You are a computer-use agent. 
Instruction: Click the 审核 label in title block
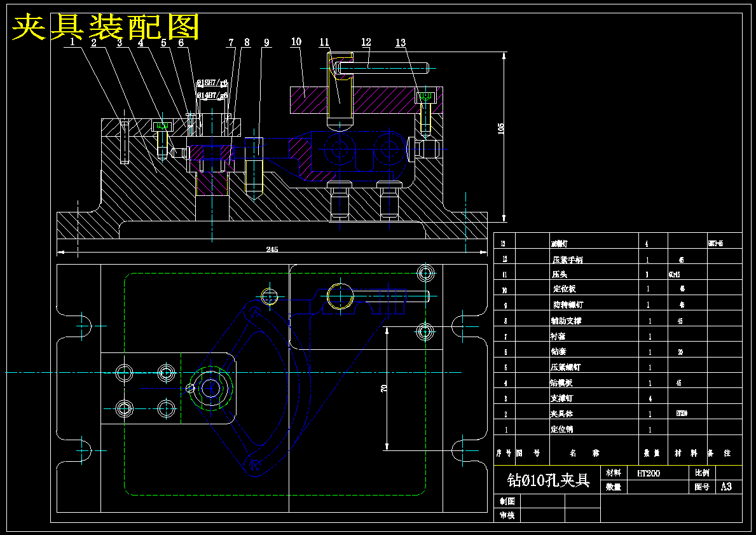[x=507, y=516]
